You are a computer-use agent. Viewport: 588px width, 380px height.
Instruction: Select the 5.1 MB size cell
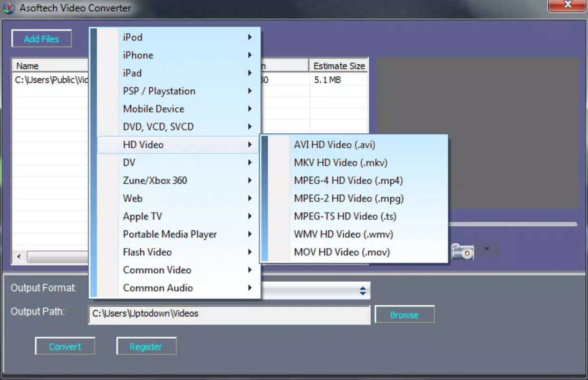click(328, 80)
